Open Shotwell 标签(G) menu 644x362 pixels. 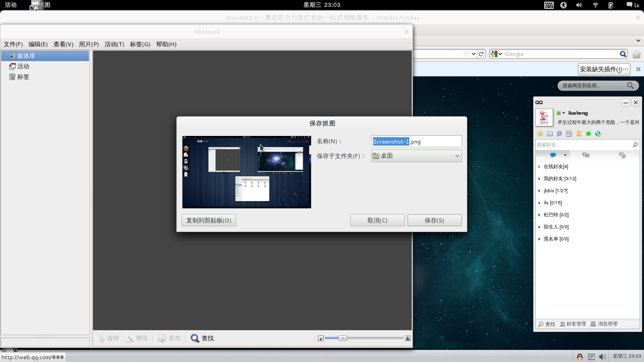point(140,44)
